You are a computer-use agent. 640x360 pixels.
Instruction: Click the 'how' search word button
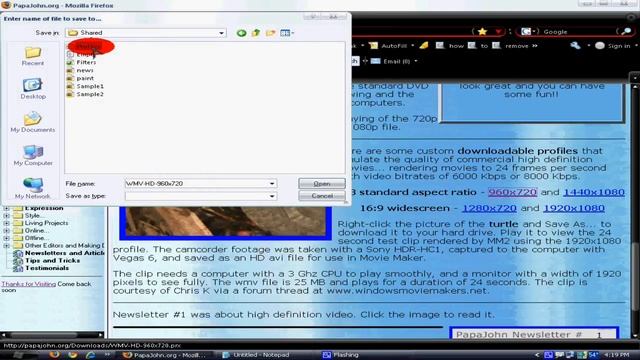[450, 46]
